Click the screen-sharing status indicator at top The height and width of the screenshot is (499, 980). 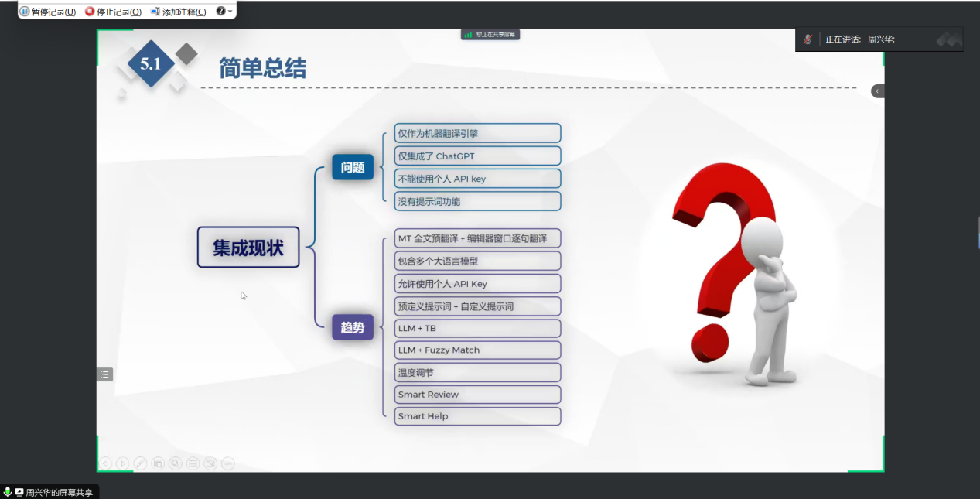490,35
